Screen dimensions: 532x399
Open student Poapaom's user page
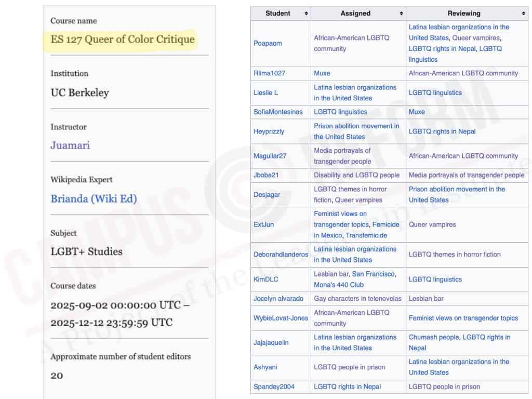pos(268,44)
